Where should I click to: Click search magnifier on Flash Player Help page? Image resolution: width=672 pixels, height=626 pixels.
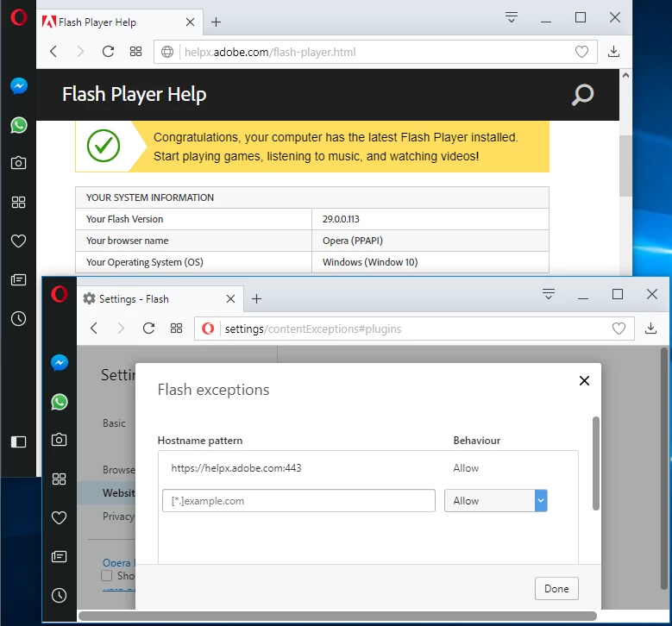click(x=583, y=95)
